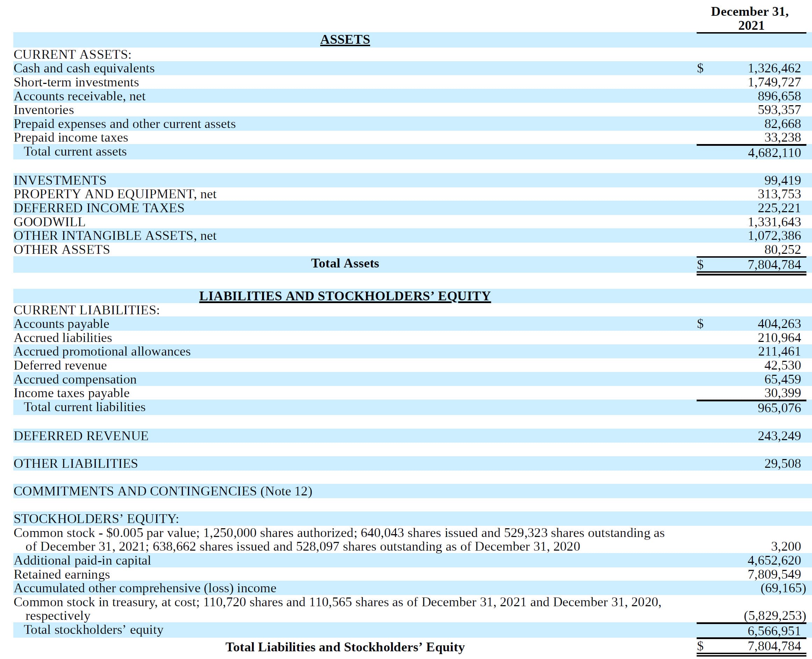Click the Short-term investments label

click(75, 83)
